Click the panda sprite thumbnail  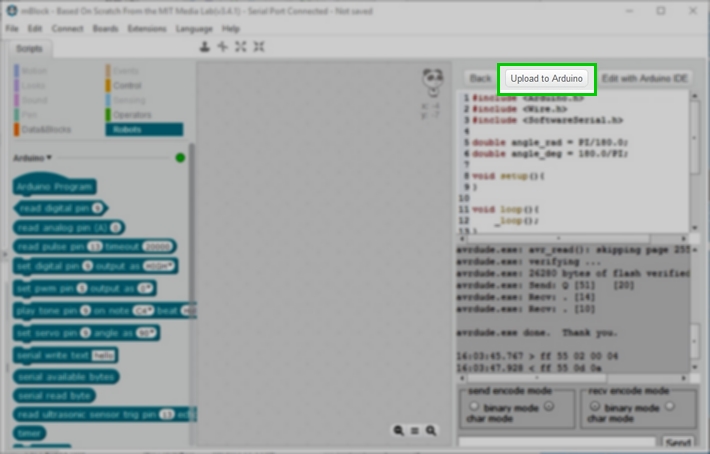[432, 81]
